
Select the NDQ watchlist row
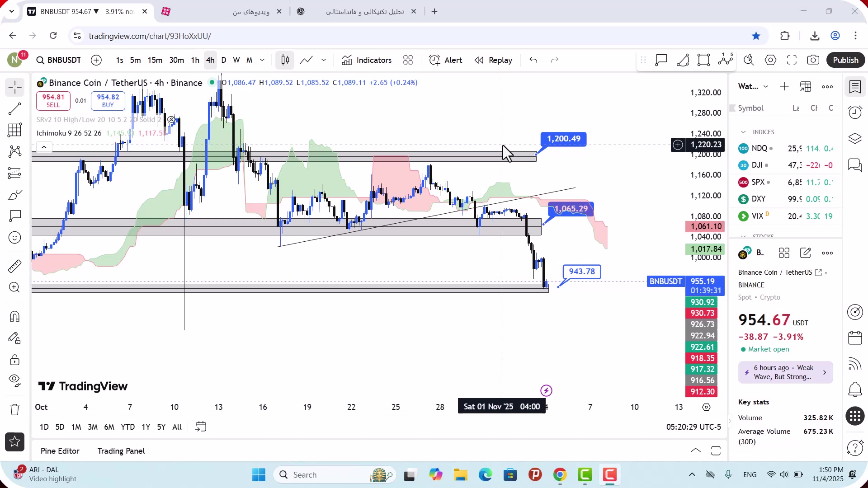click(x=786, y=148)
